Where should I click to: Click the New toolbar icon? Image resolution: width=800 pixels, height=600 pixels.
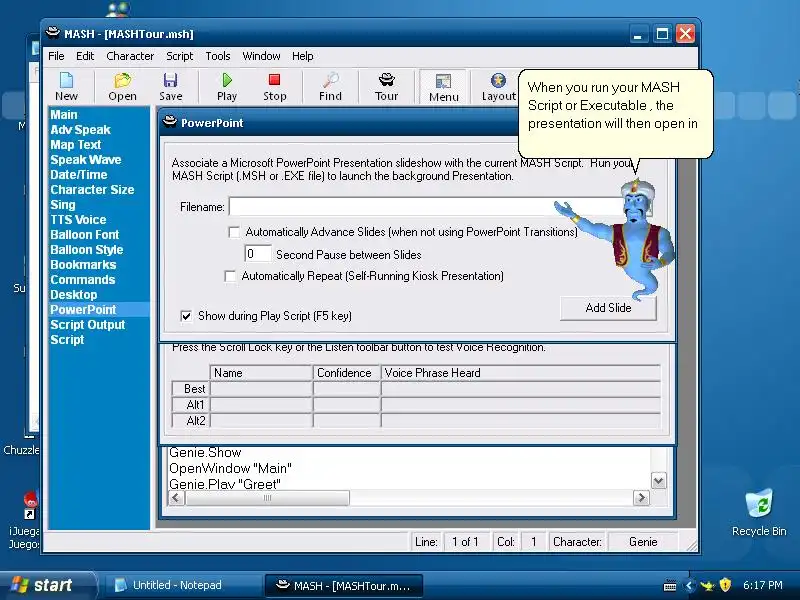tap(67, 87)
